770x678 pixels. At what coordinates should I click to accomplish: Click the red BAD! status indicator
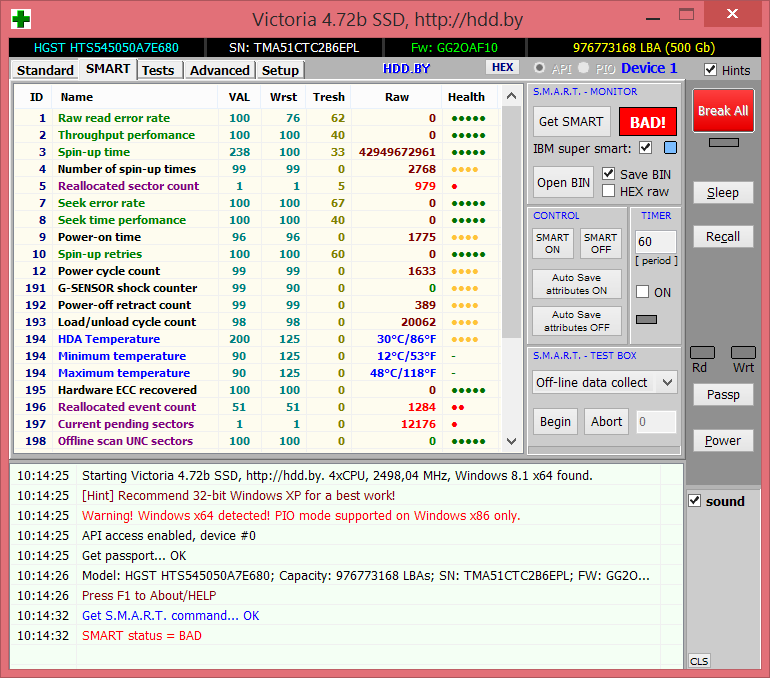click(x=647, y=121)
